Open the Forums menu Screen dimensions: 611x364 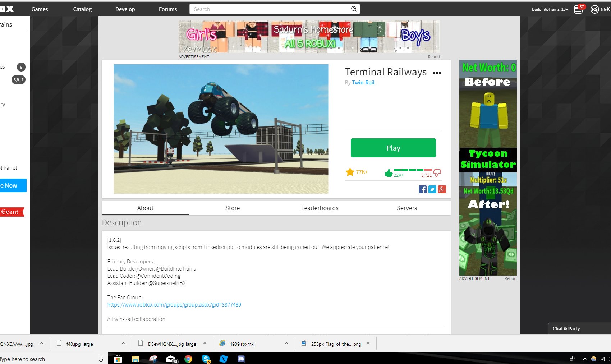click(168, 9)
